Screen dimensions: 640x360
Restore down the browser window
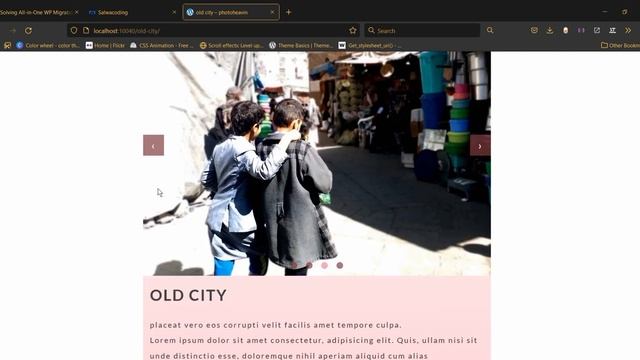[x=625, y=12]
